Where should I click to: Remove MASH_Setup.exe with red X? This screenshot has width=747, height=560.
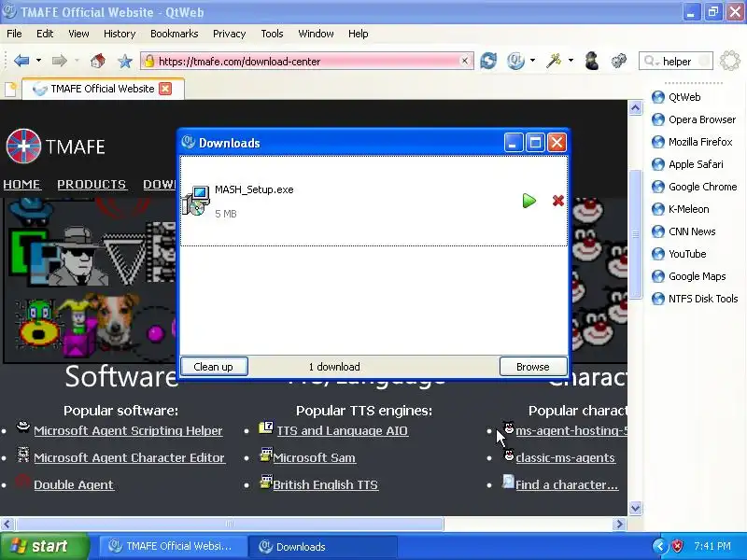tap(557, 201)
